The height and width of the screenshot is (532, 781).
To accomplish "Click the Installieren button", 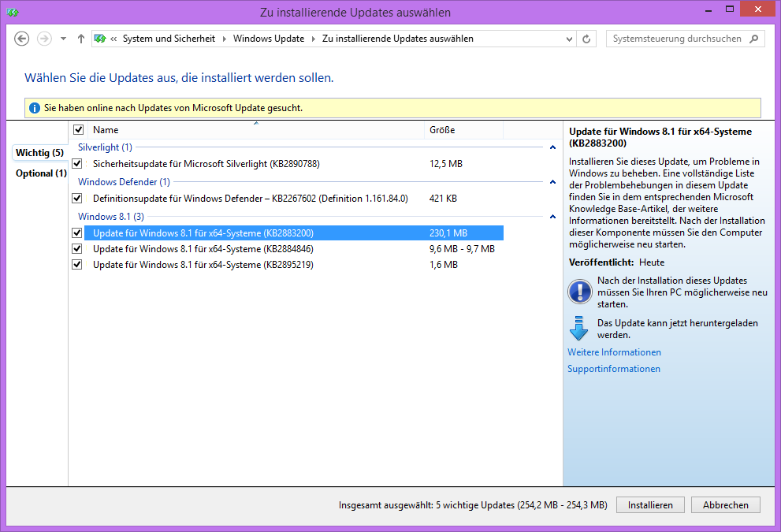I will 650,504.
